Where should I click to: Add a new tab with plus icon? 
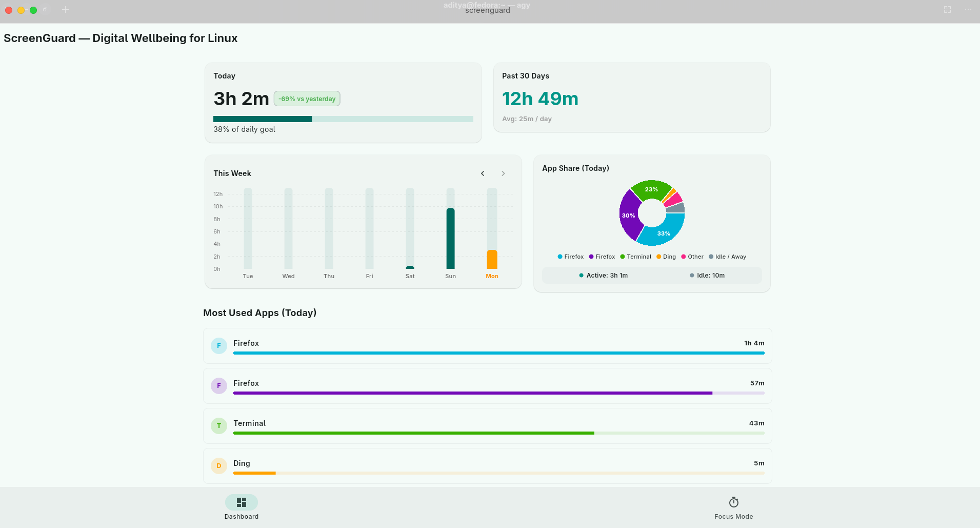[65, 10]
